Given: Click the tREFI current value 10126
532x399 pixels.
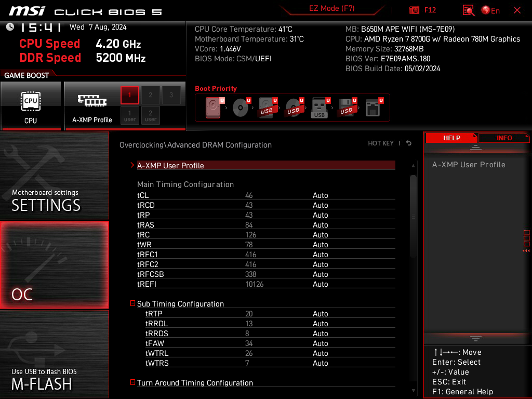Looking at the screenshot, I should pos(254,284).
